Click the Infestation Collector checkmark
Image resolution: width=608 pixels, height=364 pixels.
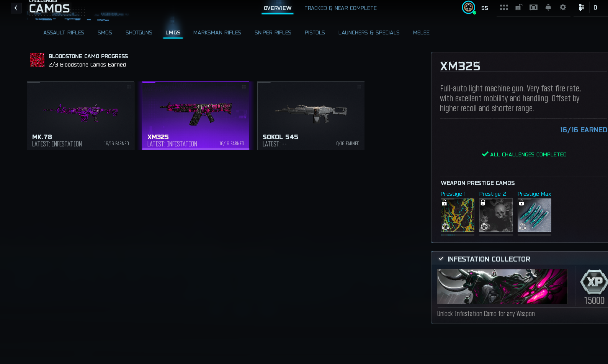(x=441, y=259)
